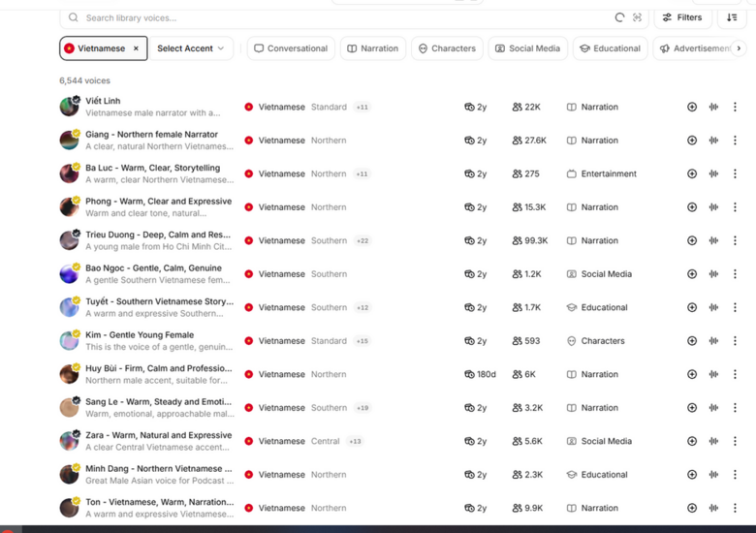Expand +13 languages badge for Zara
Image resolution: width=756 pixels, height=533 pixels.
(x=355, y=441)
